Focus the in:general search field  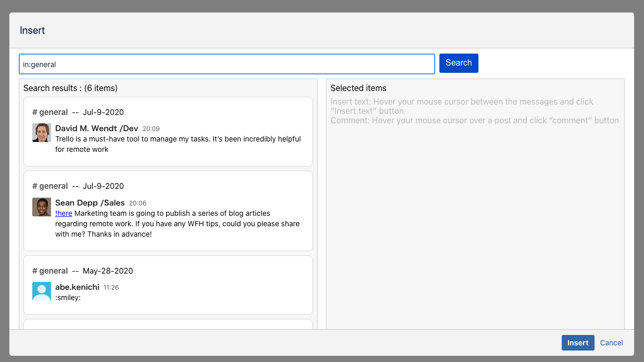(x=227, y=64)
